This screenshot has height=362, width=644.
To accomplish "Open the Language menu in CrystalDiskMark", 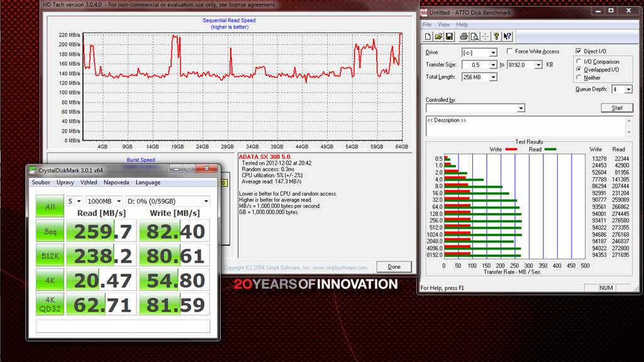I will pyautogui.click(x=148, y=182).
